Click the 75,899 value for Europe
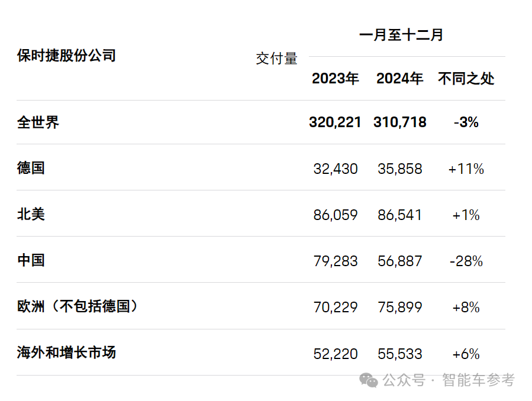The width and height of the screenshot is (532, 401). click(x=399, y=307)
